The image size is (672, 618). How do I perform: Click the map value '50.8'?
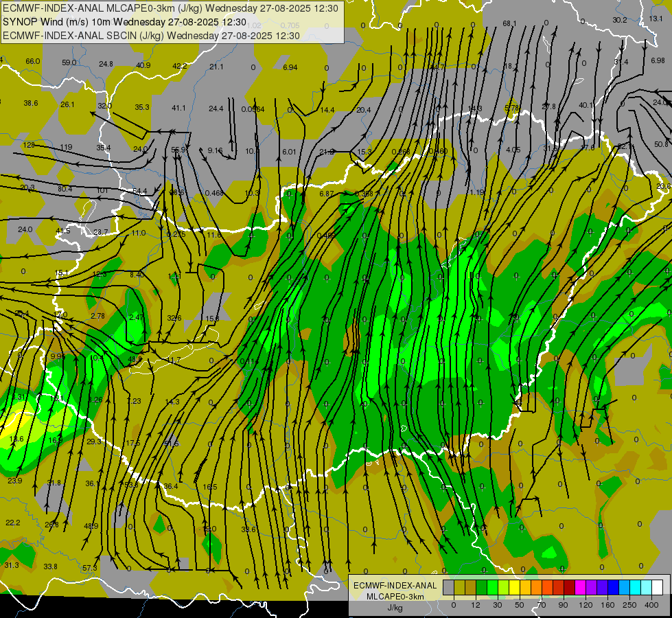click(x=661, y=144)
